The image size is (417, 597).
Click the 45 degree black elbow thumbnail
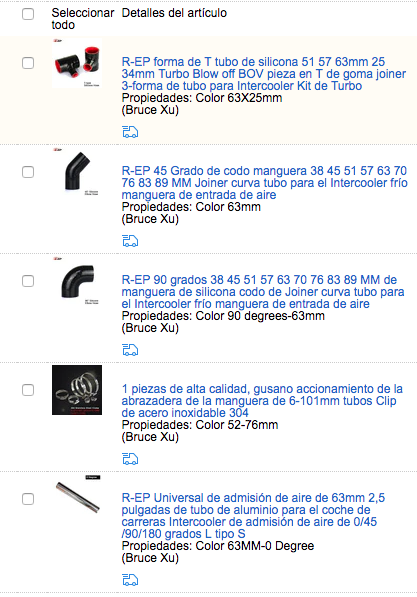(x=77, y=172)
